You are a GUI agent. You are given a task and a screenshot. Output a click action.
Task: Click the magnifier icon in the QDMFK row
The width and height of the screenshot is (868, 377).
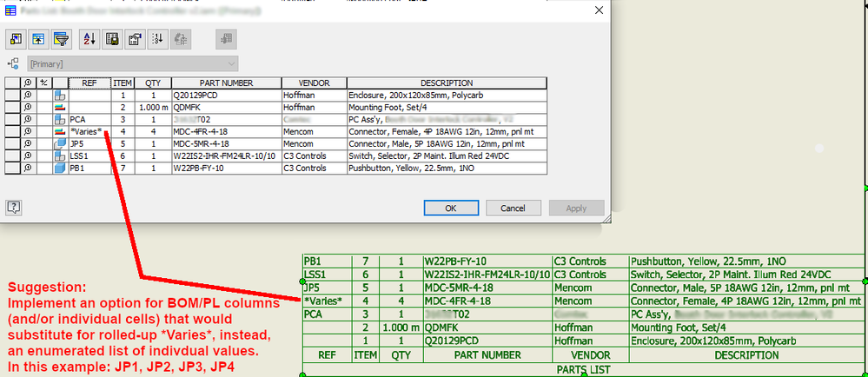click(28, 108)
